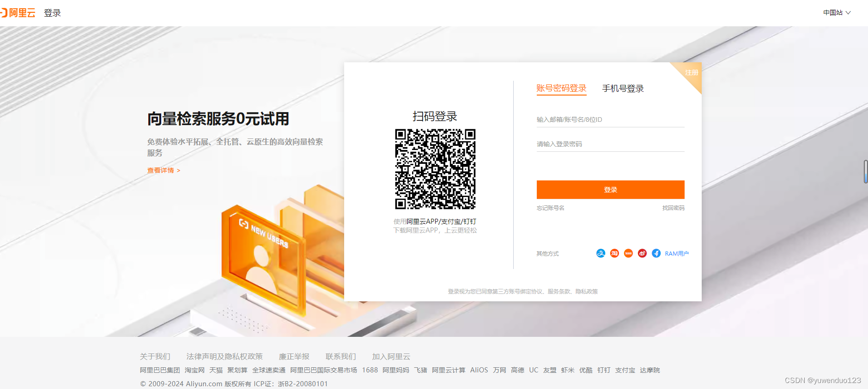Screen dimensions: 868x389
Task: Open the 服务条款 link
Action: (559, 292)
